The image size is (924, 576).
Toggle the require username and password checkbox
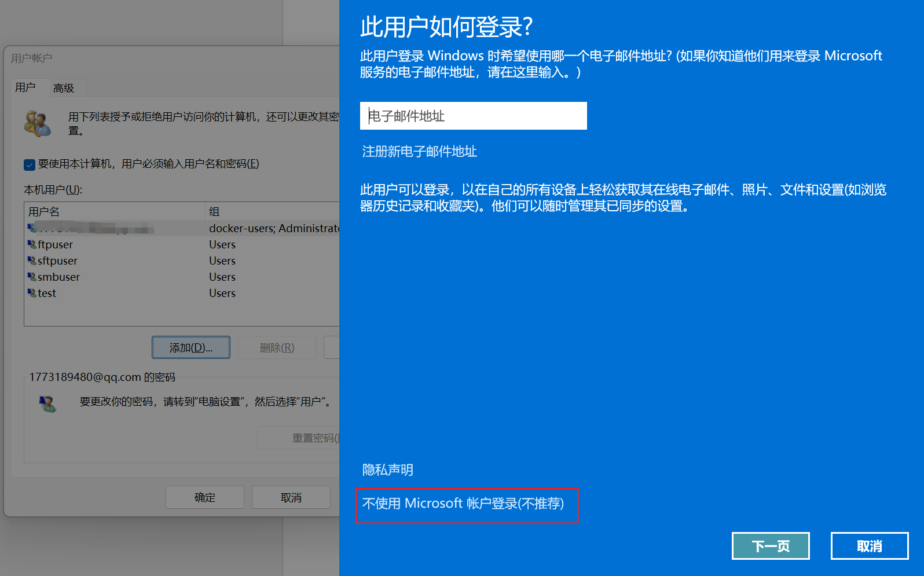coord(30,165)
